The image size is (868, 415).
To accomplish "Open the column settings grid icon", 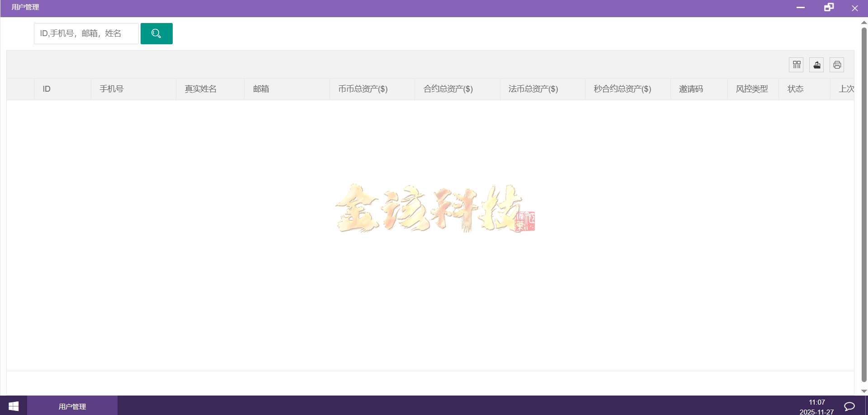I will point(796,65).
